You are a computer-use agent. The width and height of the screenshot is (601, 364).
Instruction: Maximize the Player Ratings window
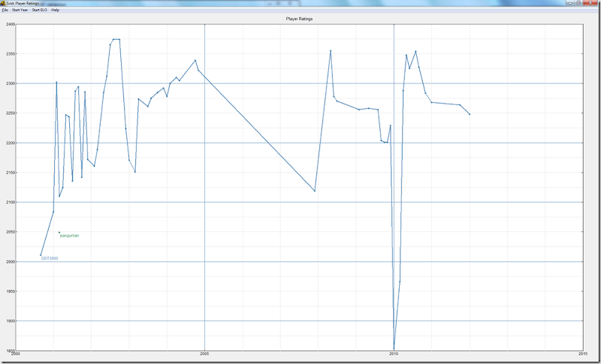tap(578, 2)
